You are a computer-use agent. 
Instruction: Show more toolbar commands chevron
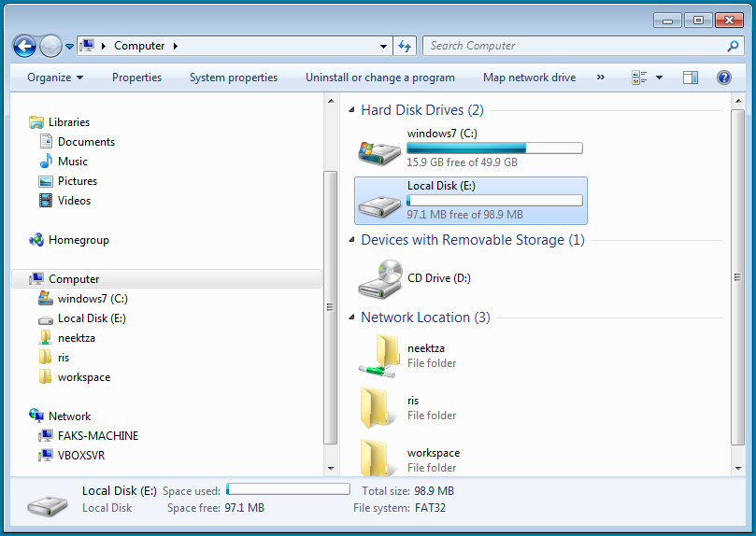(x=600, y=78)
